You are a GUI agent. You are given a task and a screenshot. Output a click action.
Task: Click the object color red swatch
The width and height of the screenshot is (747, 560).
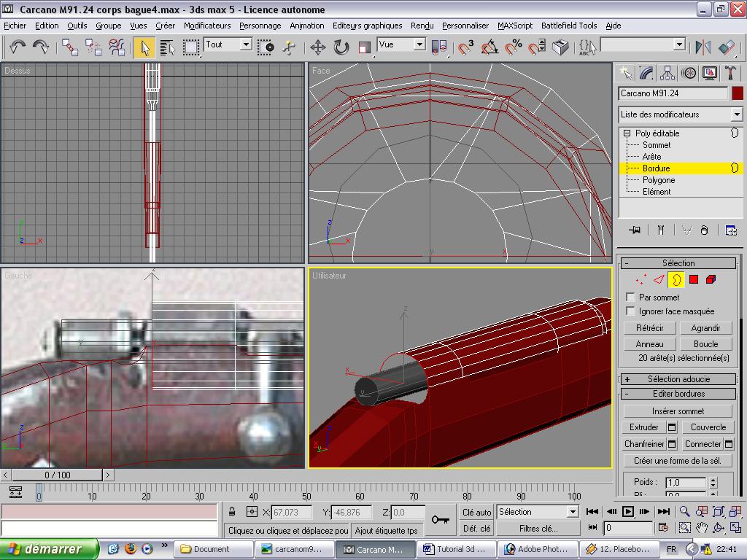coord(737,93)
